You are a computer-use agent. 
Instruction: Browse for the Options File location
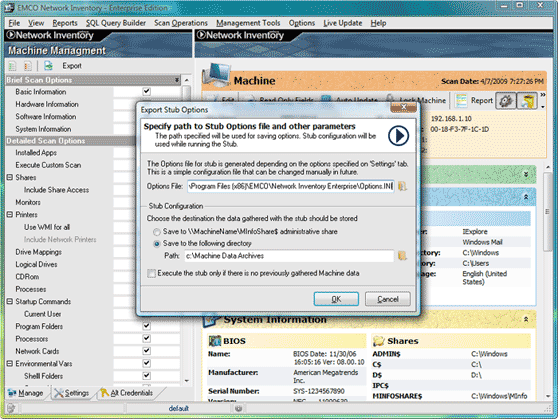402,186
